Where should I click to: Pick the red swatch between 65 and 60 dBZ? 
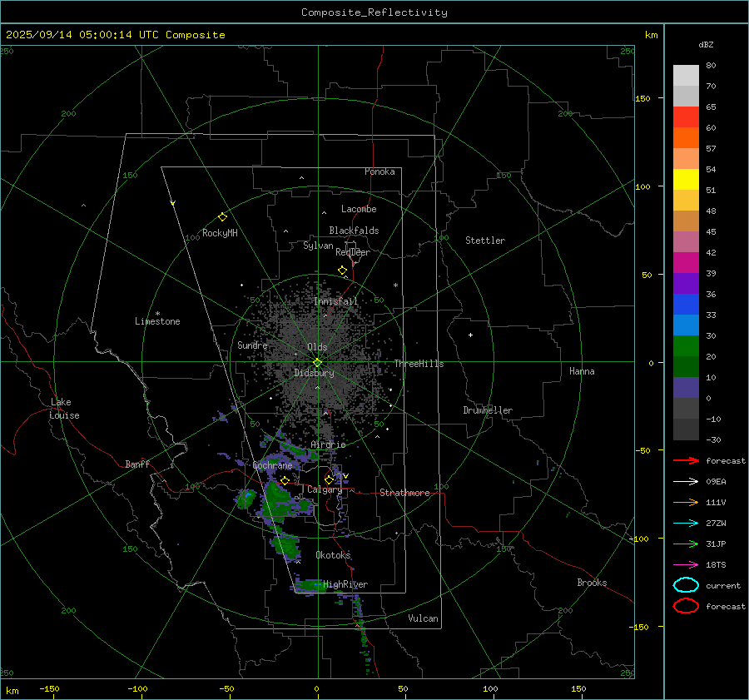[x=686, y=117]
